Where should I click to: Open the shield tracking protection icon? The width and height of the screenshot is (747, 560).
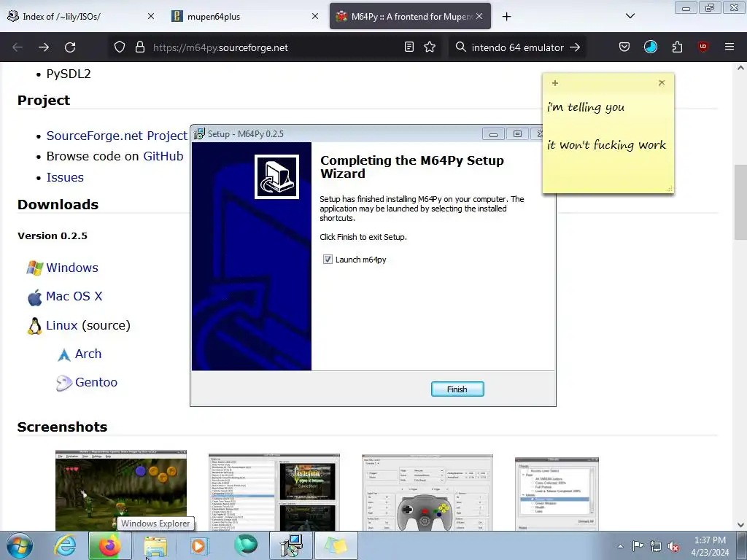tap(120, 47)
